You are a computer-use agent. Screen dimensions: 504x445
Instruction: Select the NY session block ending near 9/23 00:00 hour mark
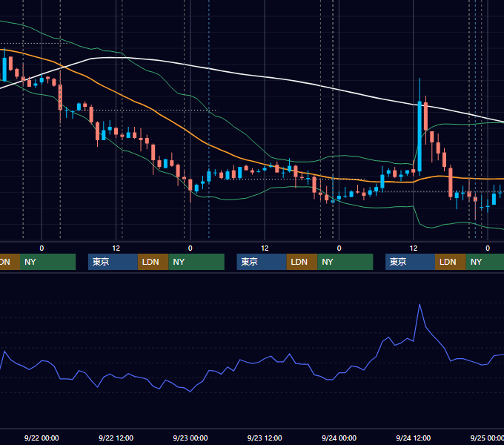(196, 262)
